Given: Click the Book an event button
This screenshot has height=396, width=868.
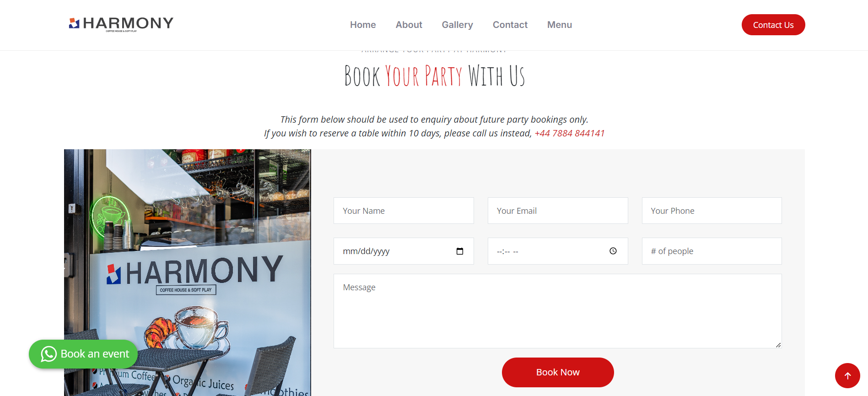Looking at the screenshot, I should [83, 354].
